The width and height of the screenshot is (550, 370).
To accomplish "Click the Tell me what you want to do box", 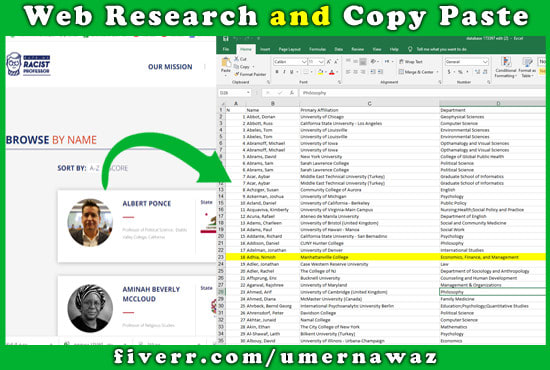I will [442, 49].
